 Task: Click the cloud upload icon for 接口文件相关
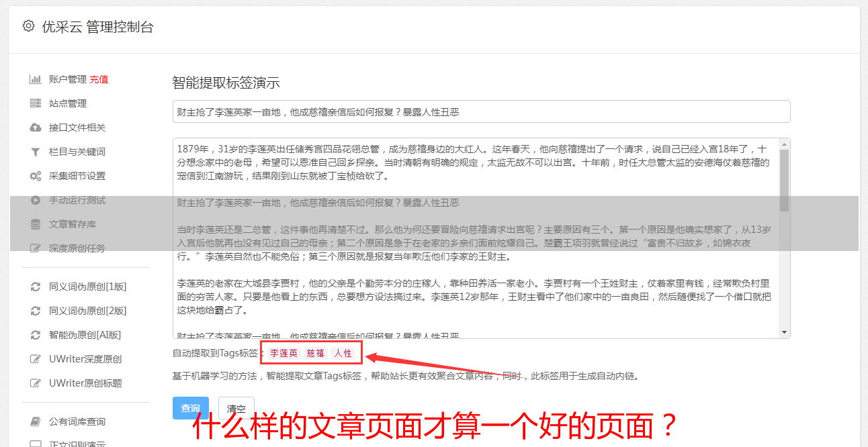(36, 128)
